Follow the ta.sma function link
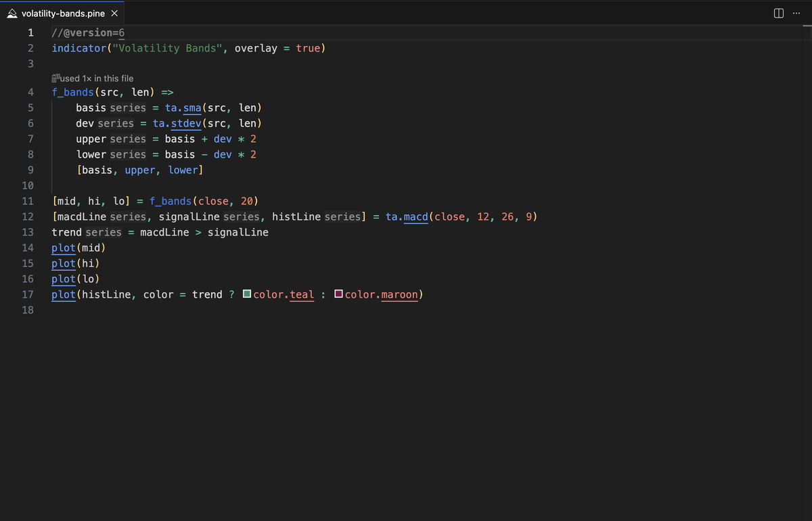Viewport: 812px width, 521px height. (x=183, y=108)
